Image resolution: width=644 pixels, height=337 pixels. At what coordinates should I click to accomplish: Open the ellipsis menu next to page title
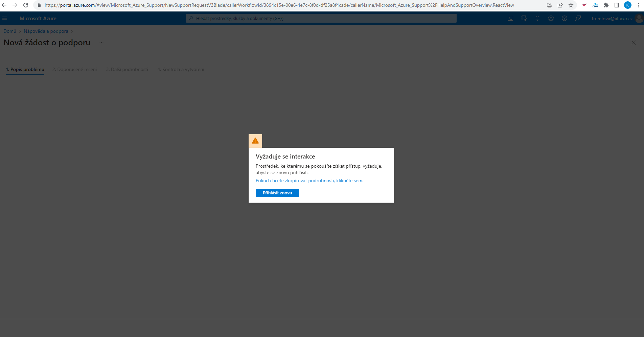(101, 42)
